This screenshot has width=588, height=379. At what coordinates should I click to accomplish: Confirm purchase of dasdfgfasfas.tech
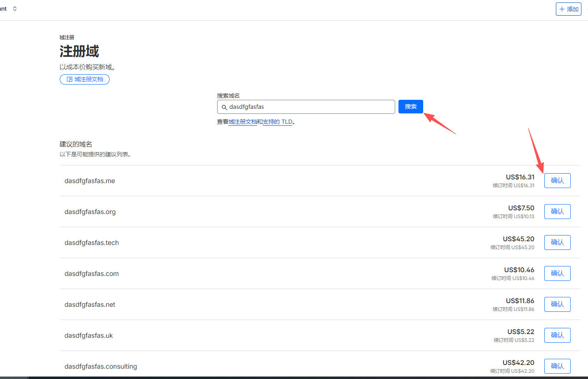[x=557, y=242]
